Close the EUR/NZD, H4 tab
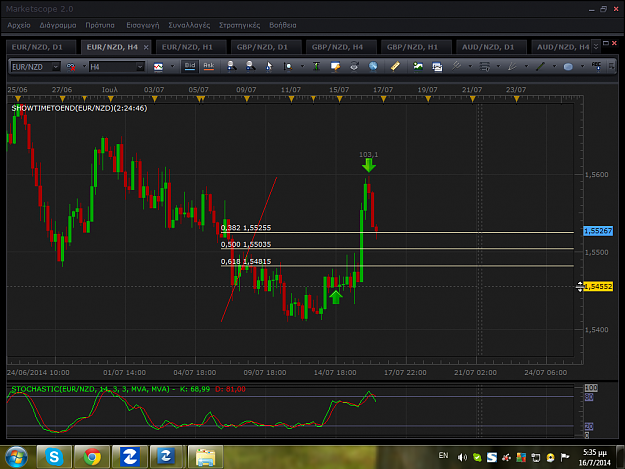Screen dimensions: 625x469 [146, 47]
